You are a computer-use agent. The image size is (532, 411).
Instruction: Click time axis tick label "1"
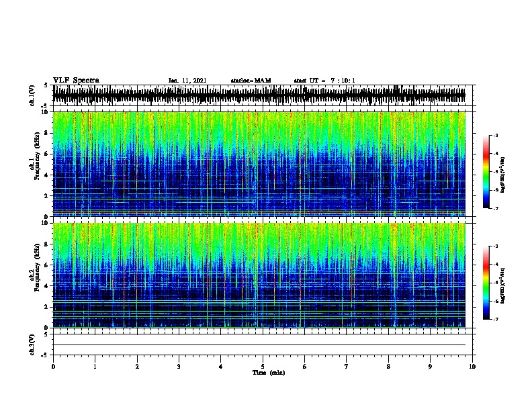95,367
